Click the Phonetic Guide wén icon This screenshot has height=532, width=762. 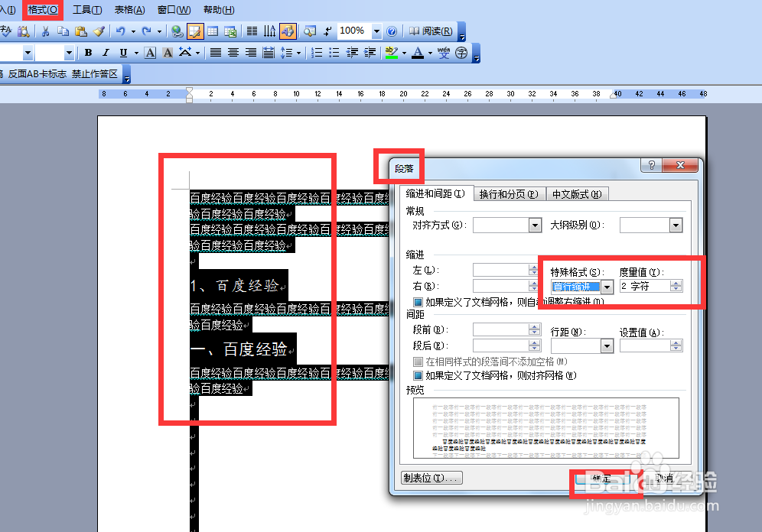pos(443,53)
